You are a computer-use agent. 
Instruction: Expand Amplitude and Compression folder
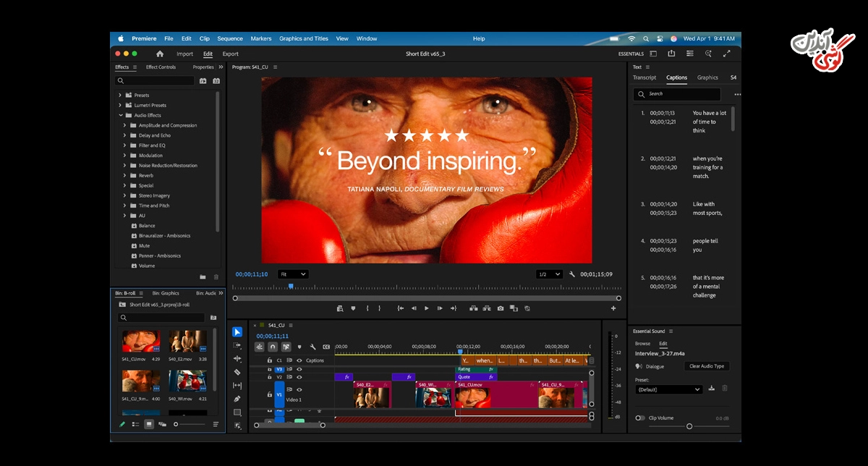click(124, 125)
